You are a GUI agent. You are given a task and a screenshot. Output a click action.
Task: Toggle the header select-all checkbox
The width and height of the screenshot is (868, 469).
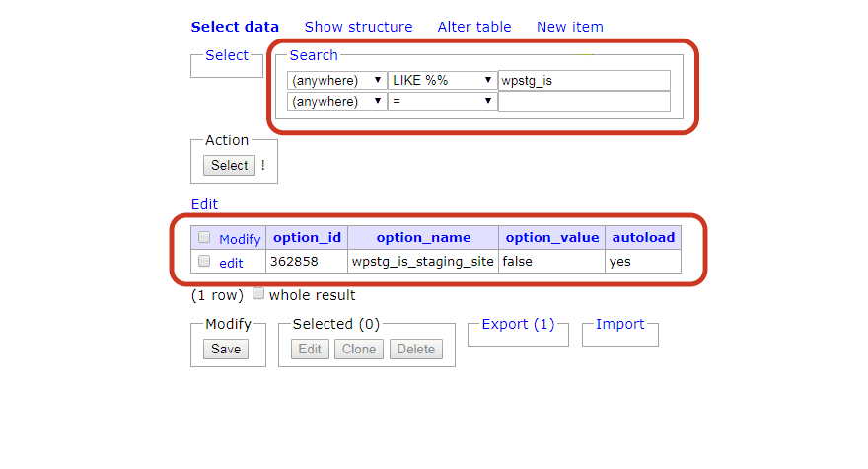coord(204,237)
